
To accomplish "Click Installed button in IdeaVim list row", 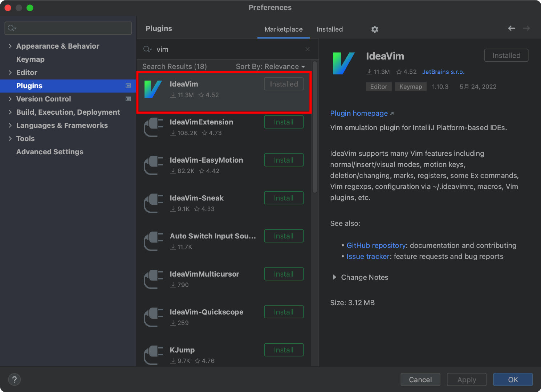I will 284,84.
